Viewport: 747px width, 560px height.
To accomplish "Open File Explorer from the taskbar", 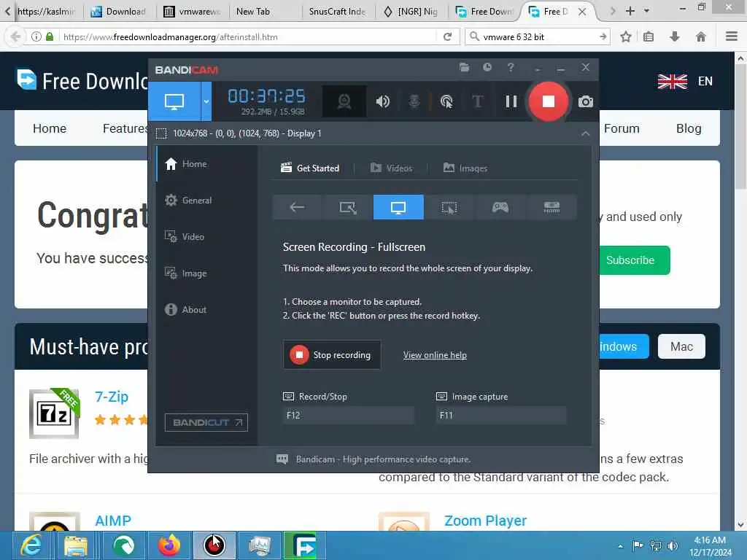I will point(76,545).
